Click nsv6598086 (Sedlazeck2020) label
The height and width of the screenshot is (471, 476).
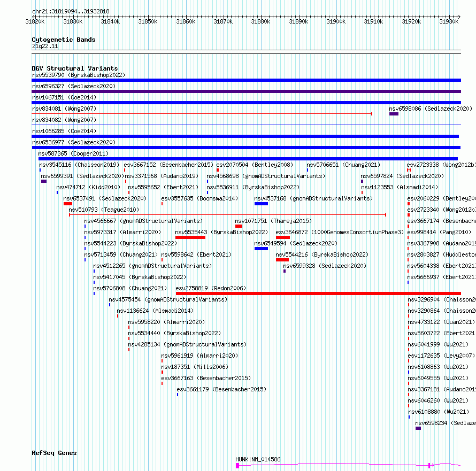(x=431, y=109)
